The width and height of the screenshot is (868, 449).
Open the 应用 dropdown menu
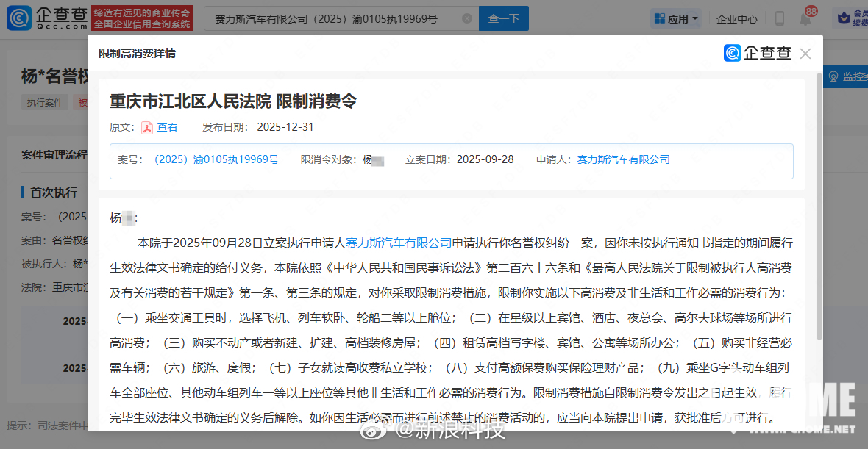pos(677,19)
